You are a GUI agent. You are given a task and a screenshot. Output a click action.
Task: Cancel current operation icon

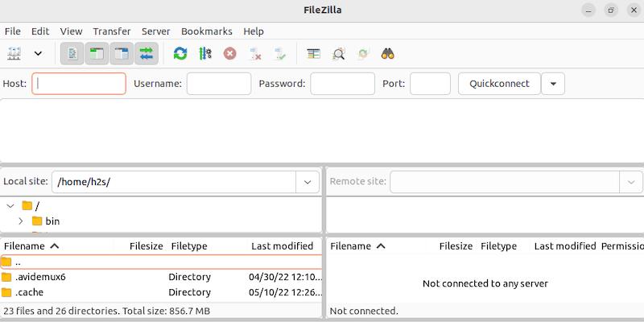(230, 54)
